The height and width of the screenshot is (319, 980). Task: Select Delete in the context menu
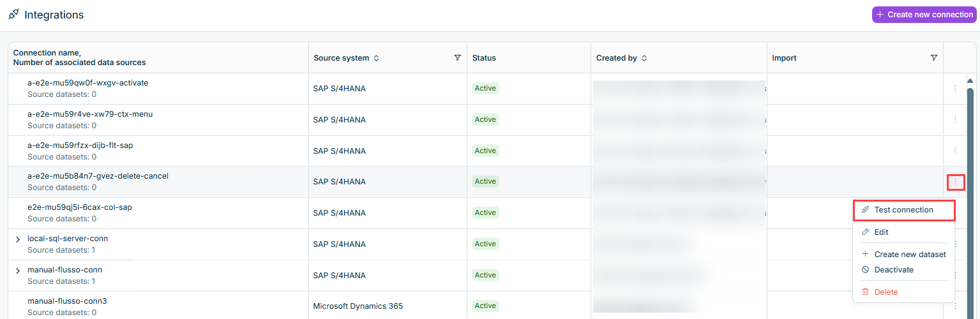point(903,292)
